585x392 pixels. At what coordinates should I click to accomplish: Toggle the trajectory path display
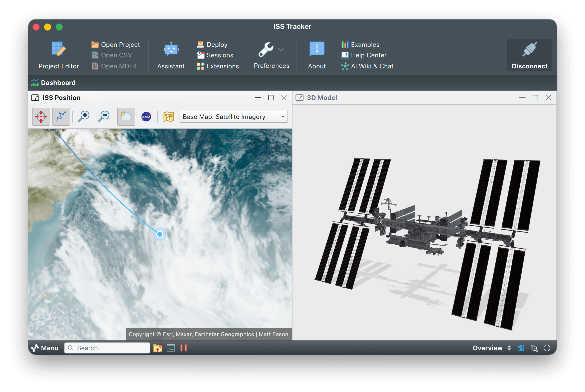(x=61, y=117)
